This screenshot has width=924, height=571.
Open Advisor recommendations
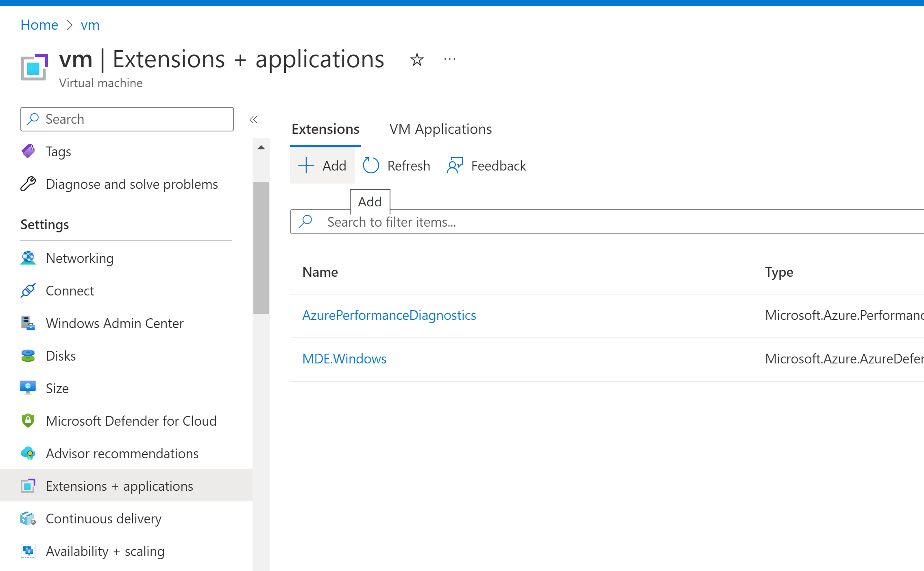[122, 453]
